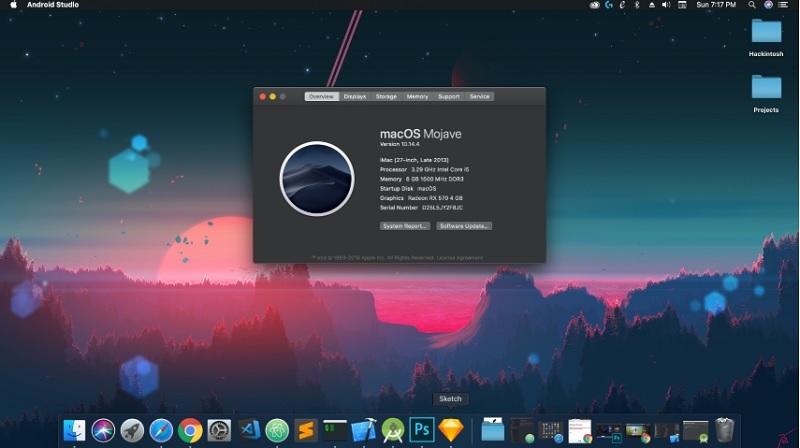Screen dimensions: 800x448
Task: Restore minimized Android Studio window in Dock
Action: (695, 432)
